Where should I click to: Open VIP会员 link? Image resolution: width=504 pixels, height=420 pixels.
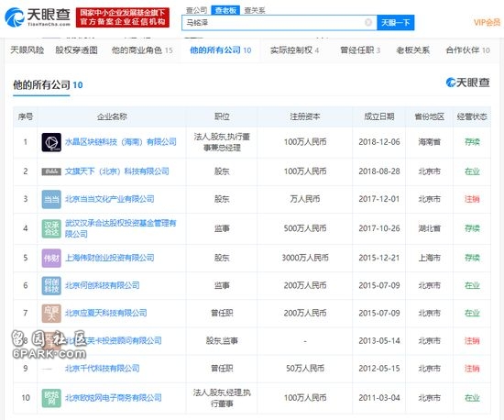487,22
